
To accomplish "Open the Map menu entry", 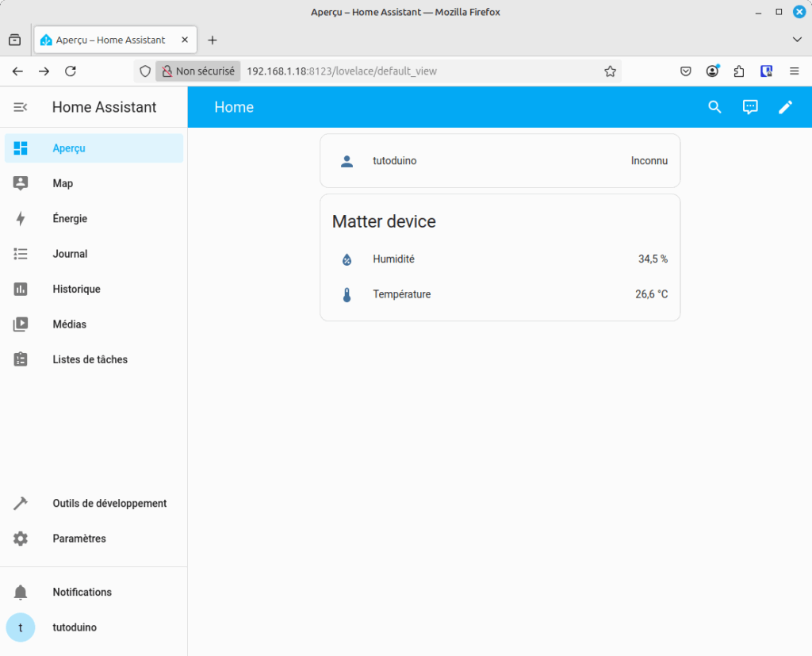I will pyautogui.click(x=94, y=183).
